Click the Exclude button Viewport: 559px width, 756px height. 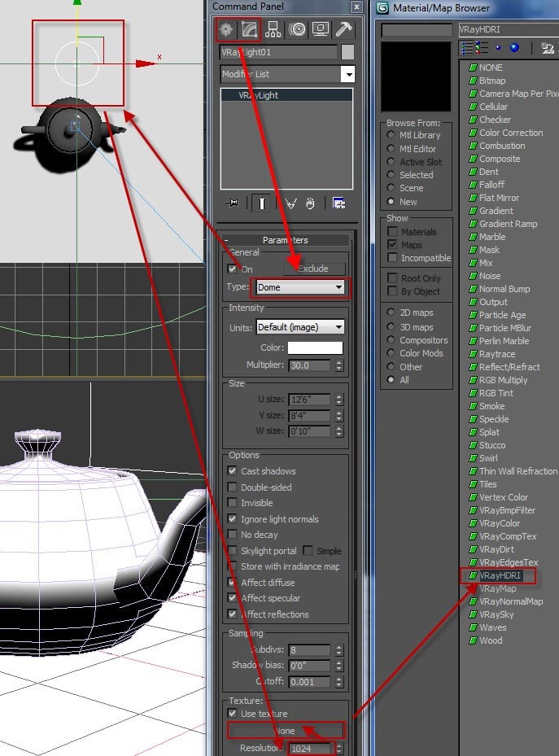314,269
